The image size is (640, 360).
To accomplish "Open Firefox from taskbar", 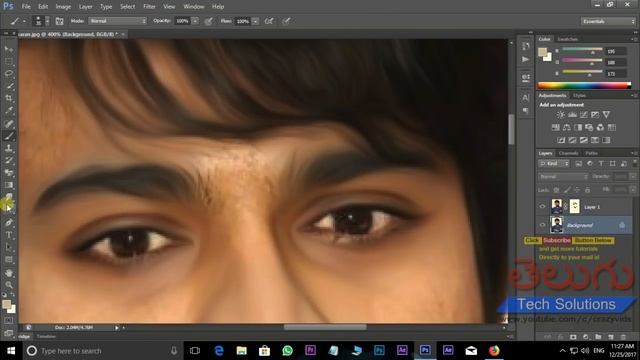I will point(494,351).
